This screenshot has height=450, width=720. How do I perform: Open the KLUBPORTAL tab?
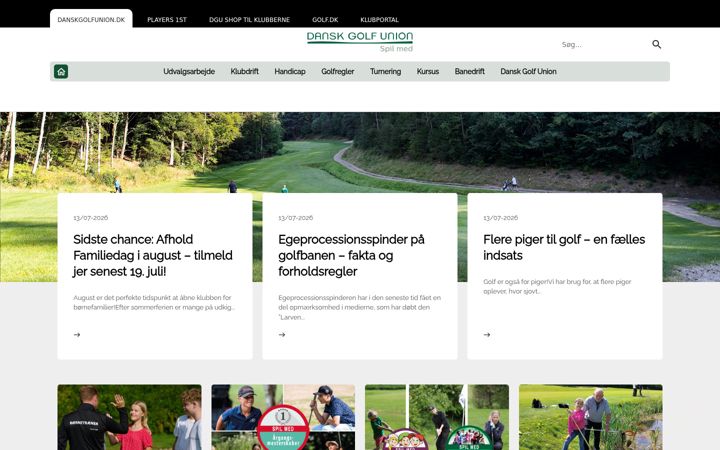click(379, 20)
